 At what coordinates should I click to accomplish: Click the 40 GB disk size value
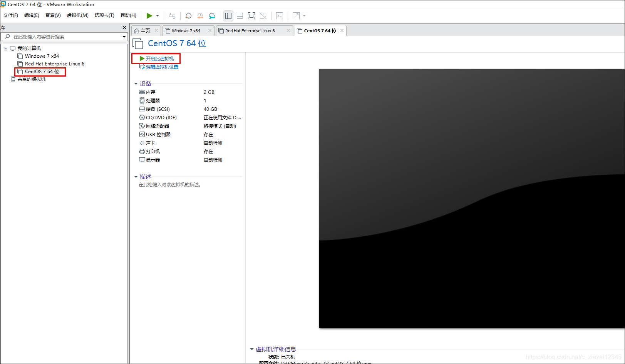pyautogui.click(x=210, y=109)
